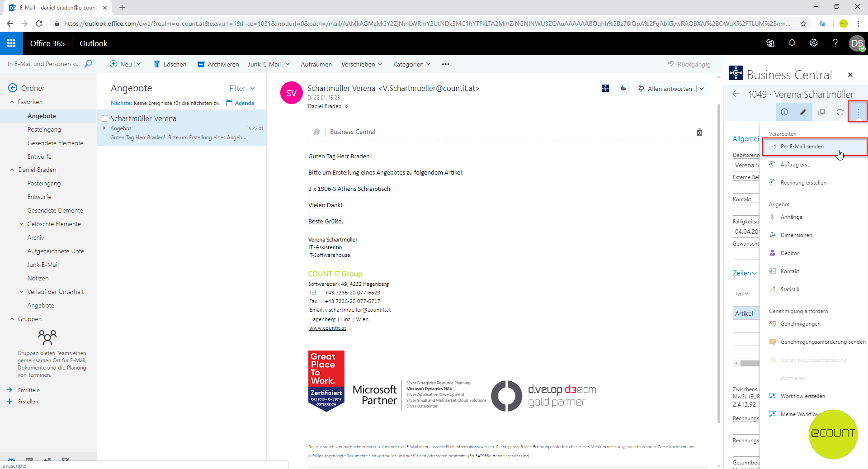
Task: Choose Workflow erstellen menu entry
Action: pyautogui.click(x=814, y=396)
